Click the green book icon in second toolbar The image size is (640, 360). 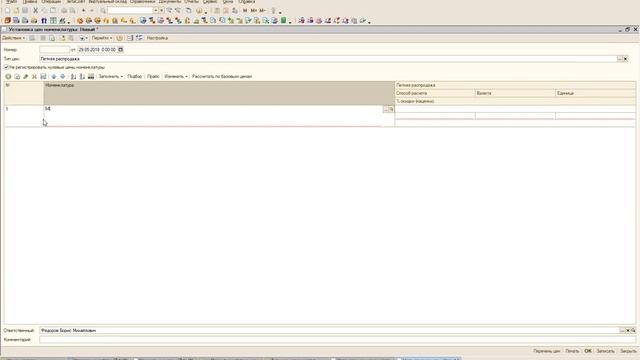283,20
